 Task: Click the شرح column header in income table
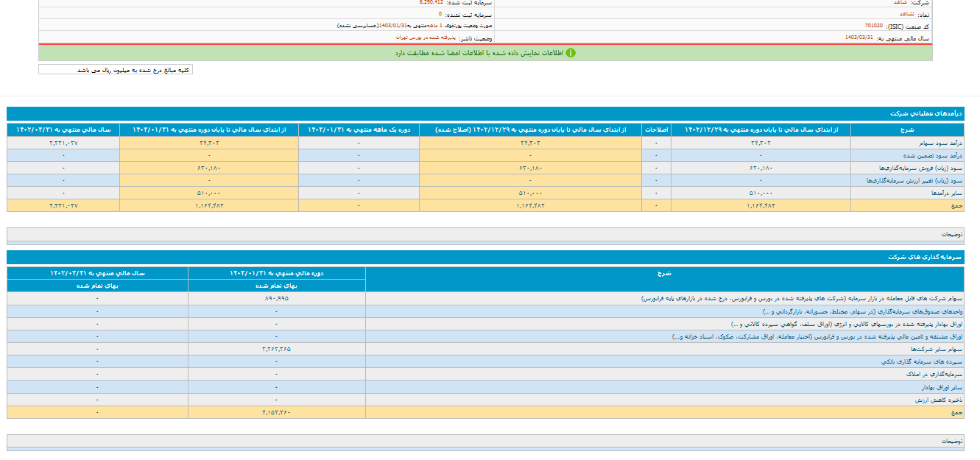(x=906, y=130)
